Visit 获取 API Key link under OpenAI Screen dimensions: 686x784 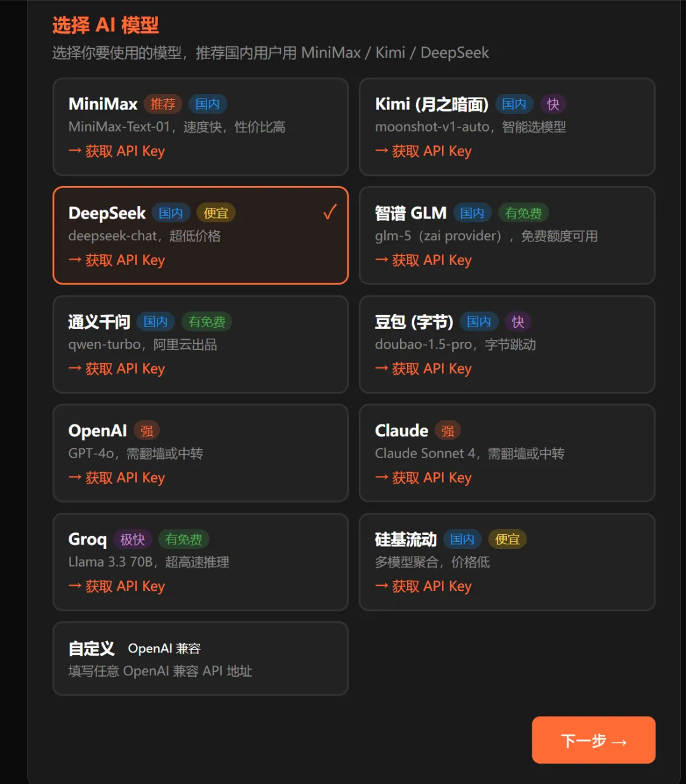click(x=117, y=478)
